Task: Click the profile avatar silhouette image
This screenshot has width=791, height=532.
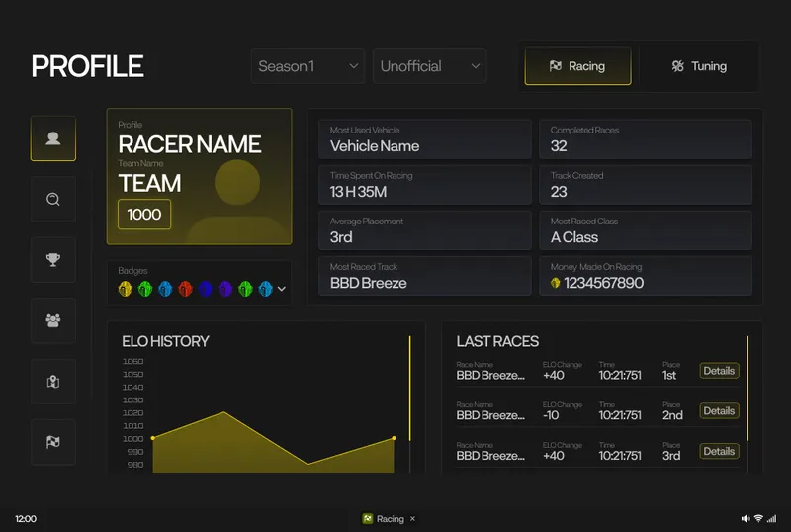Action: [237, 202]
